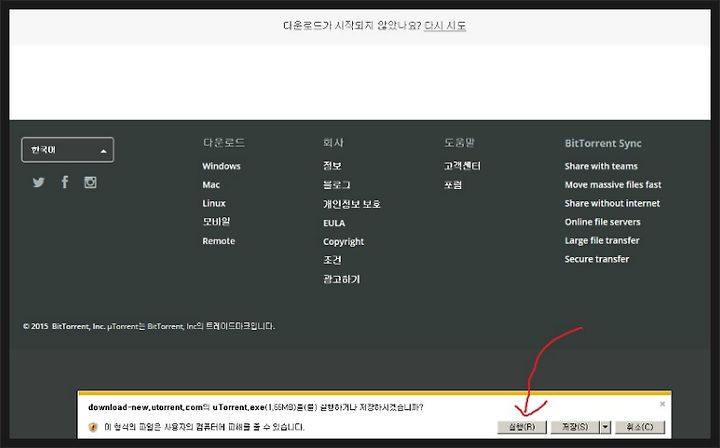Open the 광고하기 link
This screenshot has height=448, width=720.
[x=342, y=279]
